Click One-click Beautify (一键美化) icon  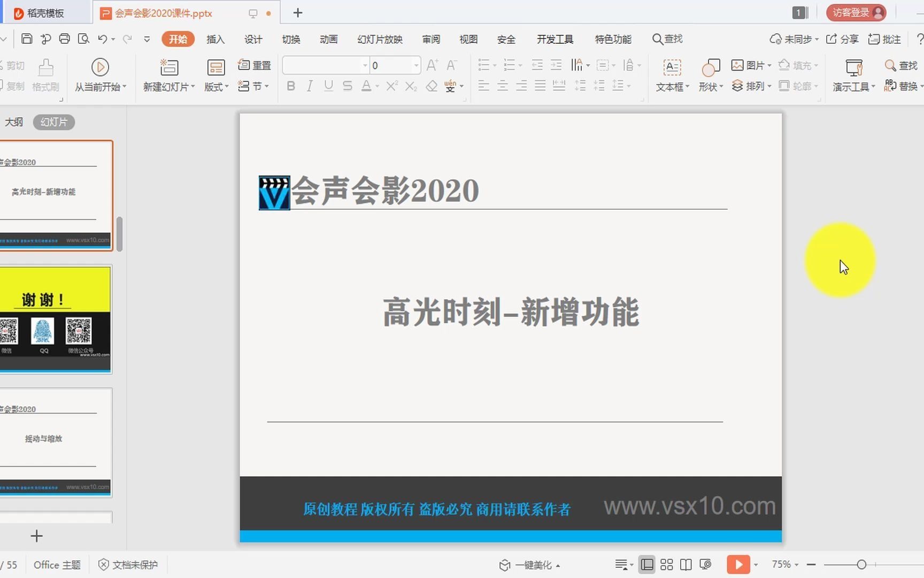point(505,565)
